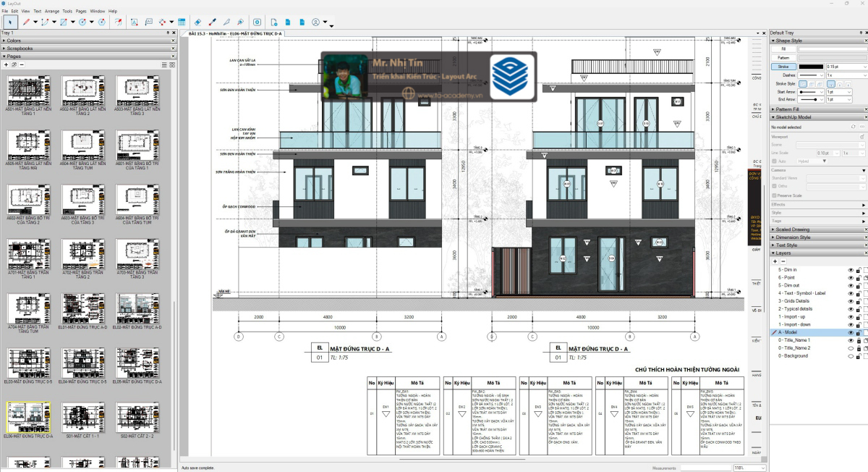Select the Text tool
868x472 pixels.
pos(134,22)
